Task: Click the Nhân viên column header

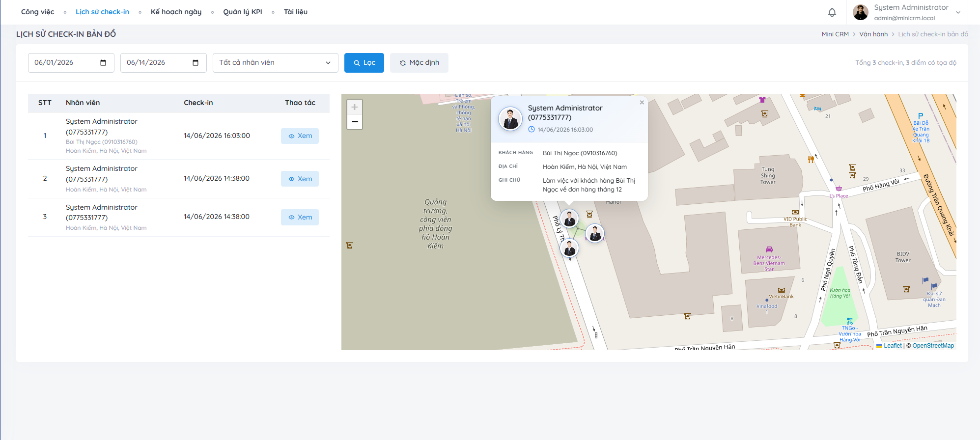Action: pos(83,103)
